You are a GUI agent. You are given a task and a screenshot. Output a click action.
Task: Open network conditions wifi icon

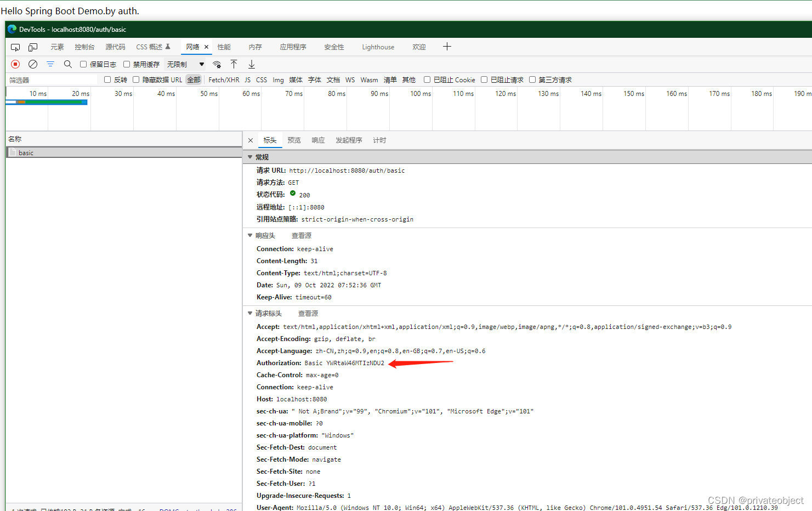217,64
